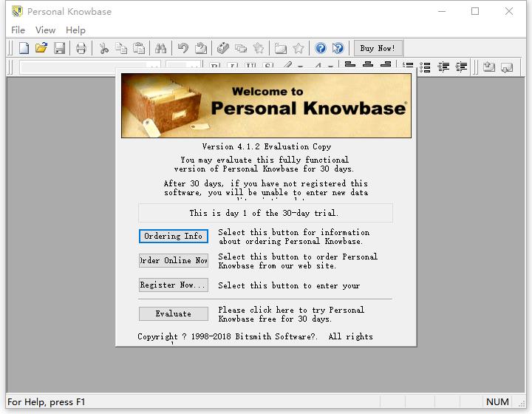Click the Register Now... button
The image size is (532, 414).
tap(173, 285)
